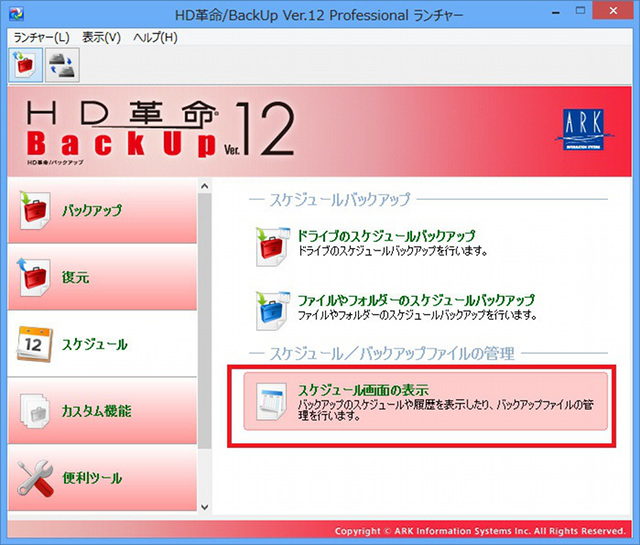Image resolution: width=640 pixels, height=545 pixels.
Task: Click the copyright ARK Information Systems text
Action: point(480,531)
